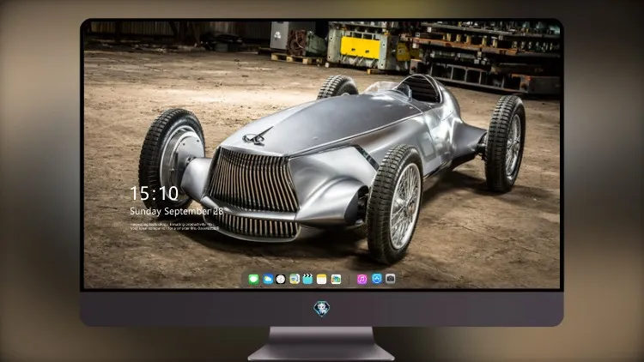Open the pink iTunes music app

pyautogui.click(x=361, y=279)
